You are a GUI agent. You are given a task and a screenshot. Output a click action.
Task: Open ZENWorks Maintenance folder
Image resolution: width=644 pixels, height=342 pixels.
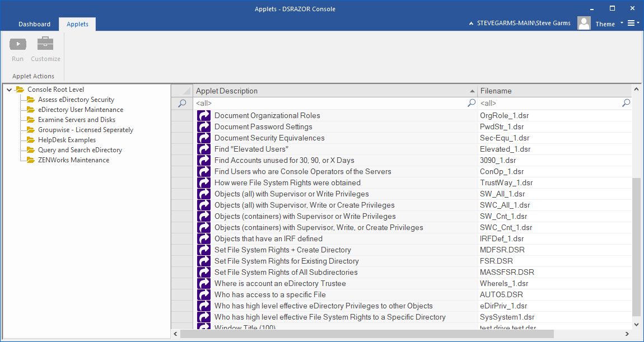click(x=73, y=160)
